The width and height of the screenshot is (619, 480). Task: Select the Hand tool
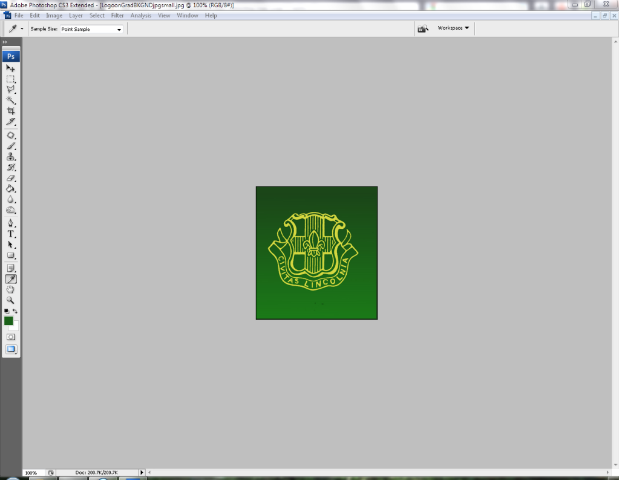(11, 290)
